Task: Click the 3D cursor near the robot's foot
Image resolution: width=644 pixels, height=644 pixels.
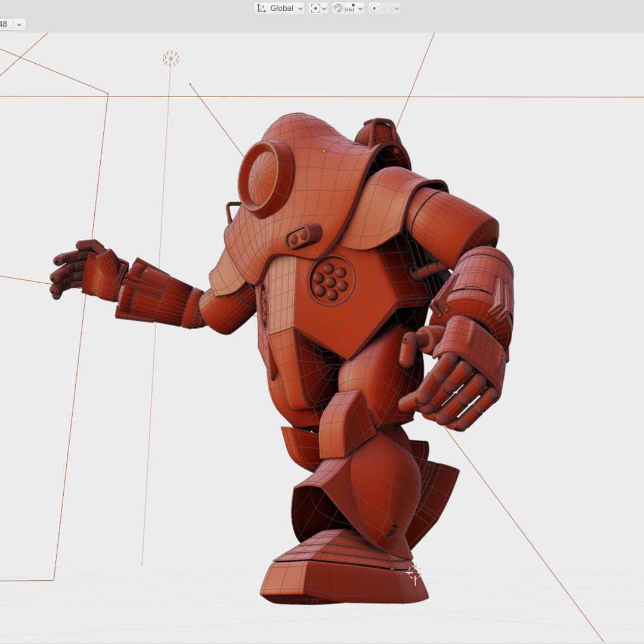Action: pos(414,573)
